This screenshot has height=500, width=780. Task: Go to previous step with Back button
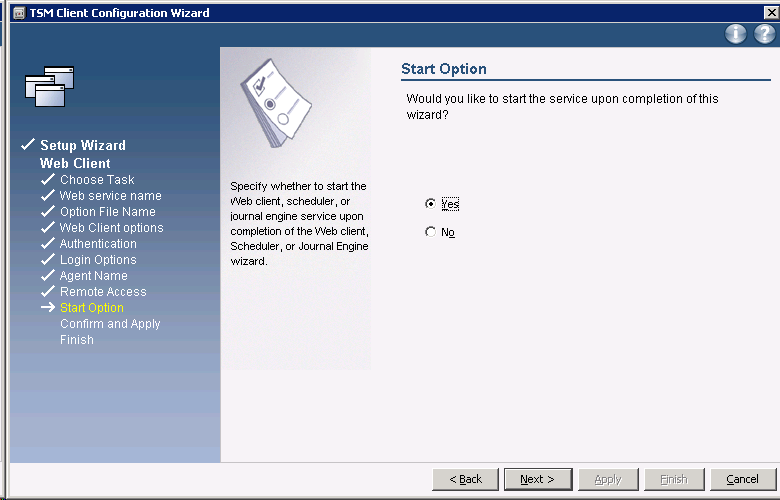click(465, 479)
